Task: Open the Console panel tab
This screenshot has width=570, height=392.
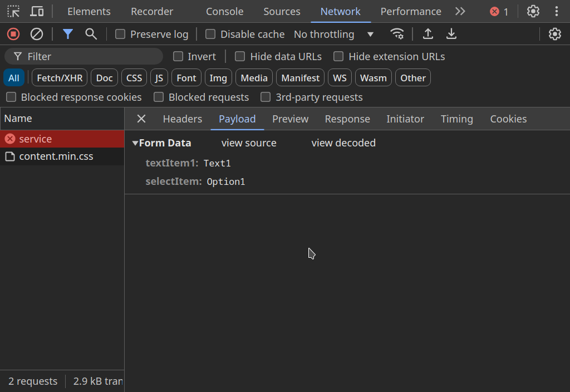Action: pyautogui.click(x=224, y=11)
